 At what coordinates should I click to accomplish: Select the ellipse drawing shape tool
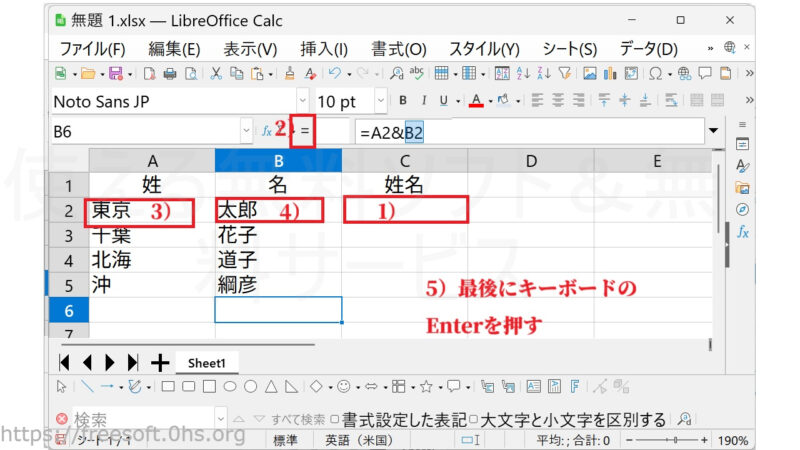tap(229, 386)
